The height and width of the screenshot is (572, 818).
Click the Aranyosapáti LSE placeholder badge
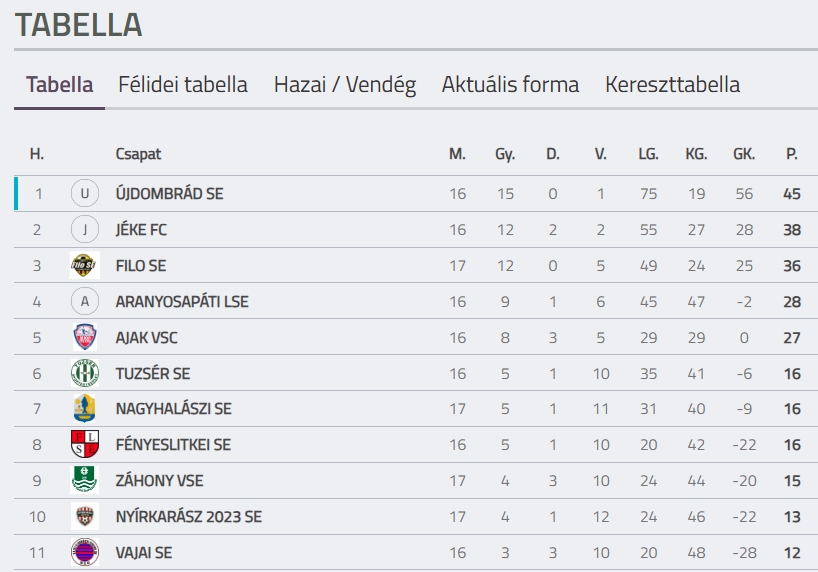(84, 302)
